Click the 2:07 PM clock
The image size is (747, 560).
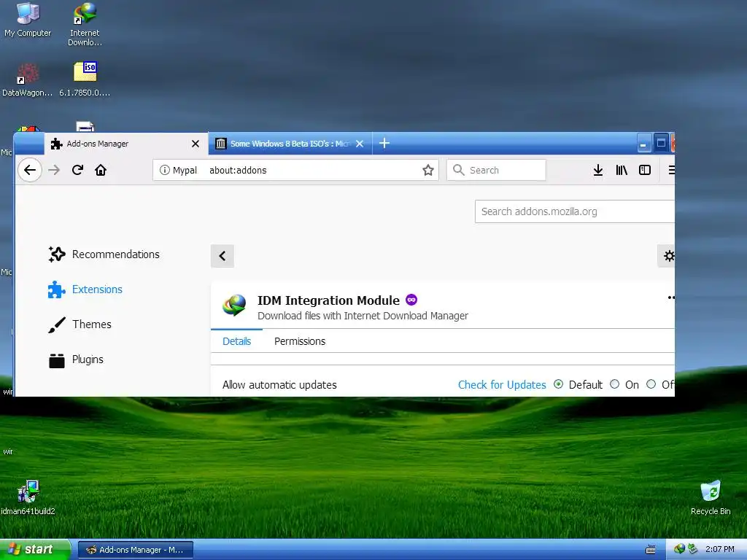[x=719, y=550]
